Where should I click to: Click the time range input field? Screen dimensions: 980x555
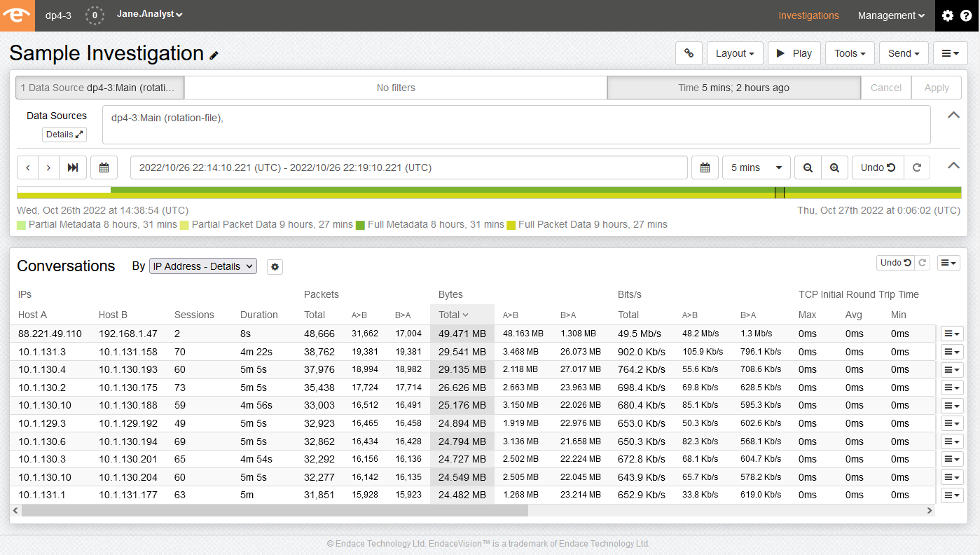pyautogui.click(x=409, y=167)
